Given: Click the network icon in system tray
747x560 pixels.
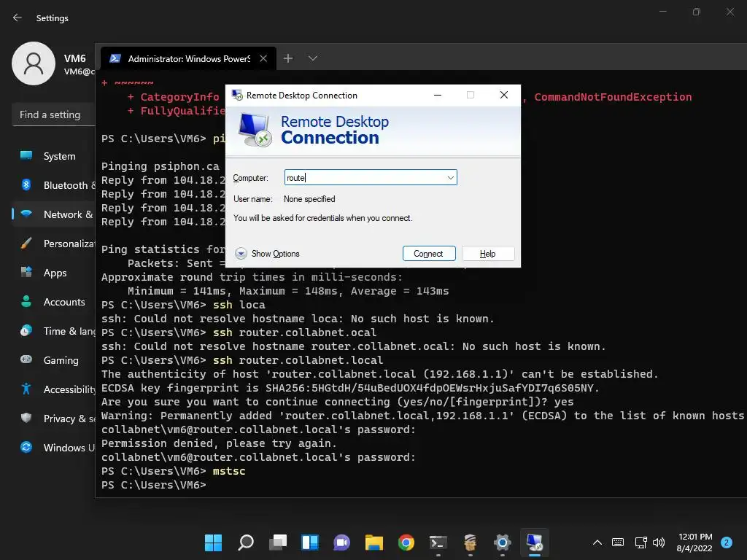Looking at the screenshot, I should click(x=640, y=542).
